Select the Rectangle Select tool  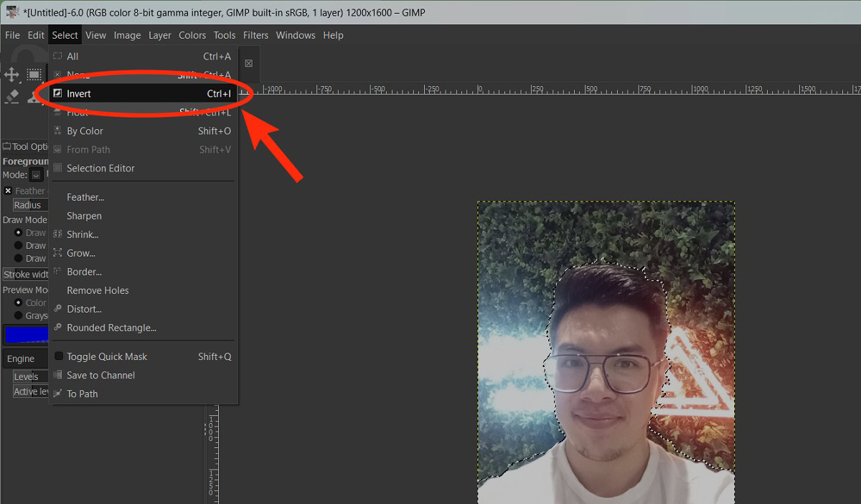34,75
